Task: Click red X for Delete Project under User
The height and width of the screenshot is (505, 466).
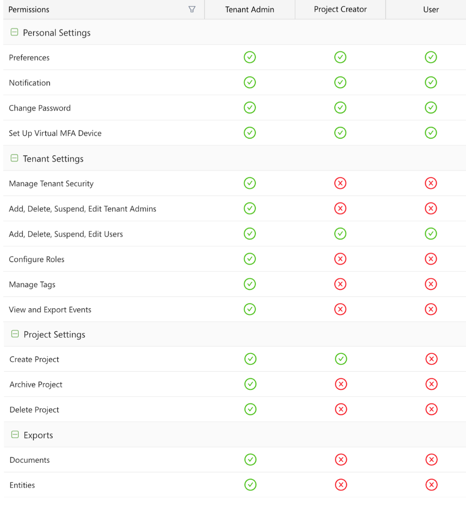Action: tap(431, 409)
